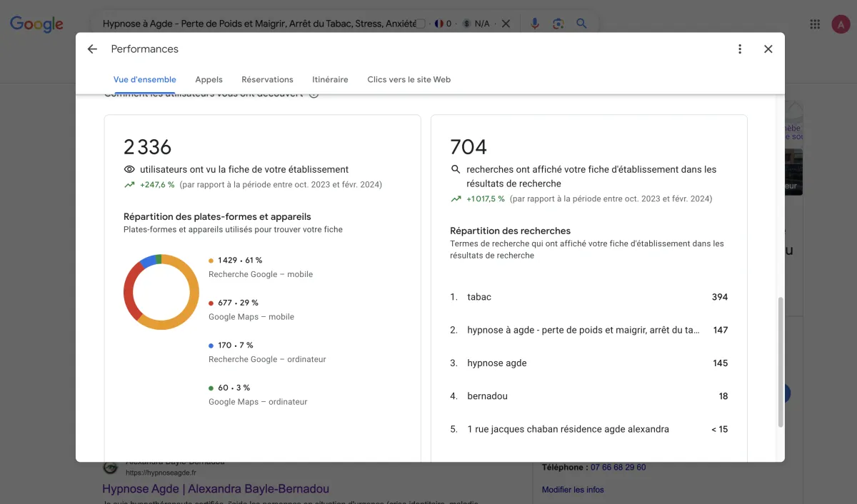Viewport: 857px width, 504px height.
Task: Click the +247,6 % growth figure
Action: pyautogui.click(x=158, y=185)
